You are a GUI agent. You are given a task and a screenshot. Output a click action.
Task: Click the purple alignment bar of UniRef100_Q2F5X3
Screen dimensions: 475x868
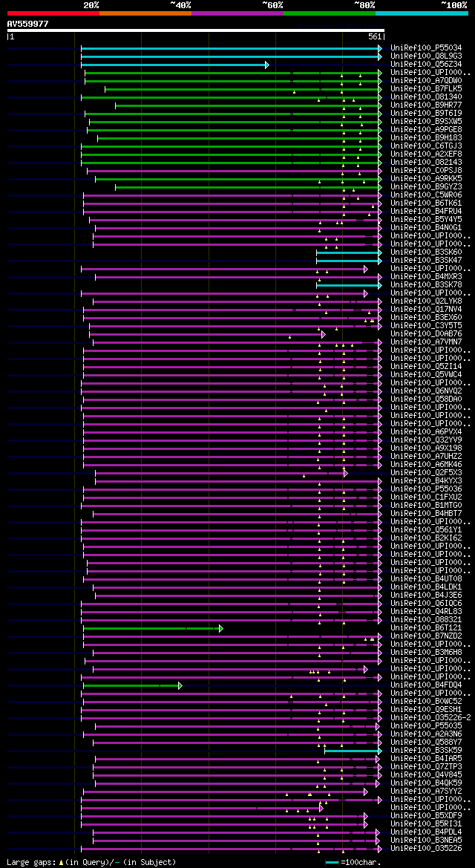pyautogui.click(x=220, y=473)
